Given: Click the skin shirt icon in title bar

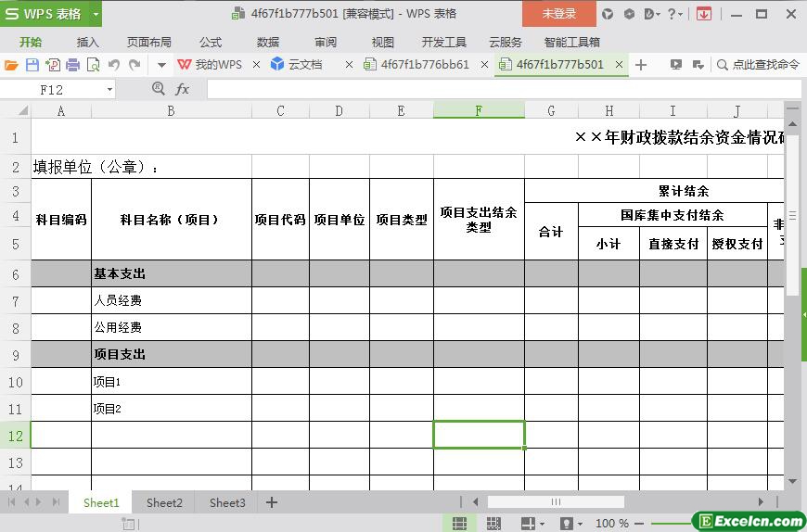Looking at the screenshot, I should (x=608, y=14).
